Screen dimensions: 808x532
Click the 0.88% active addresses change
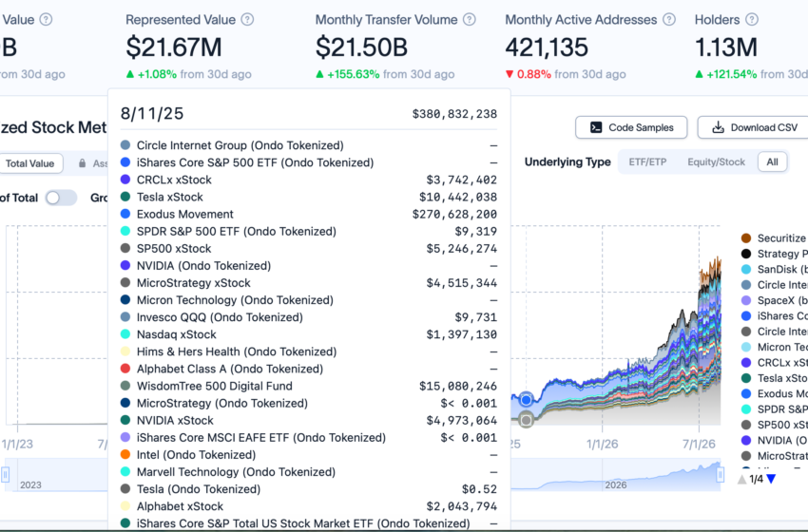pyautogui.click(x=534, y=74)
